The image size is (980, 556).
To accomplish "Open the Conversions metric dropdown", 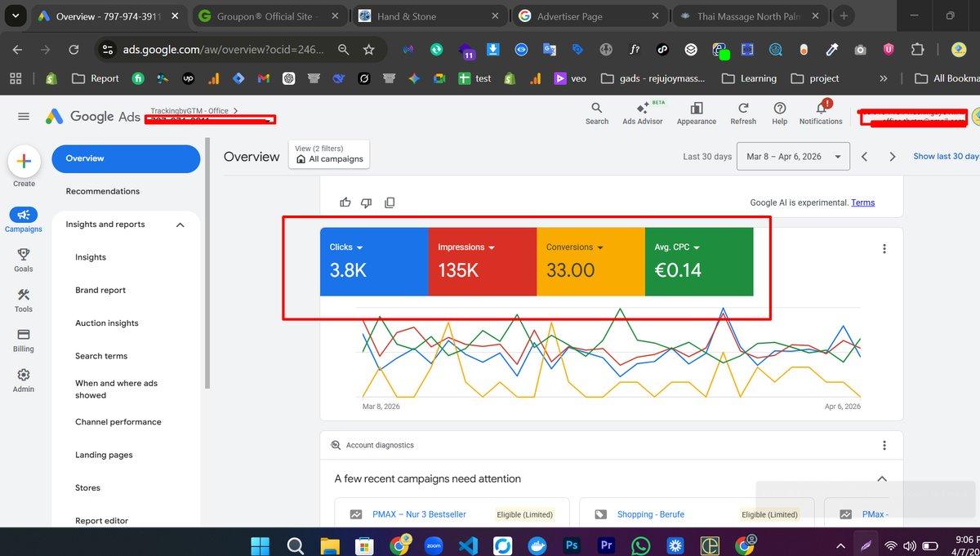I will (x=574, y=247).
